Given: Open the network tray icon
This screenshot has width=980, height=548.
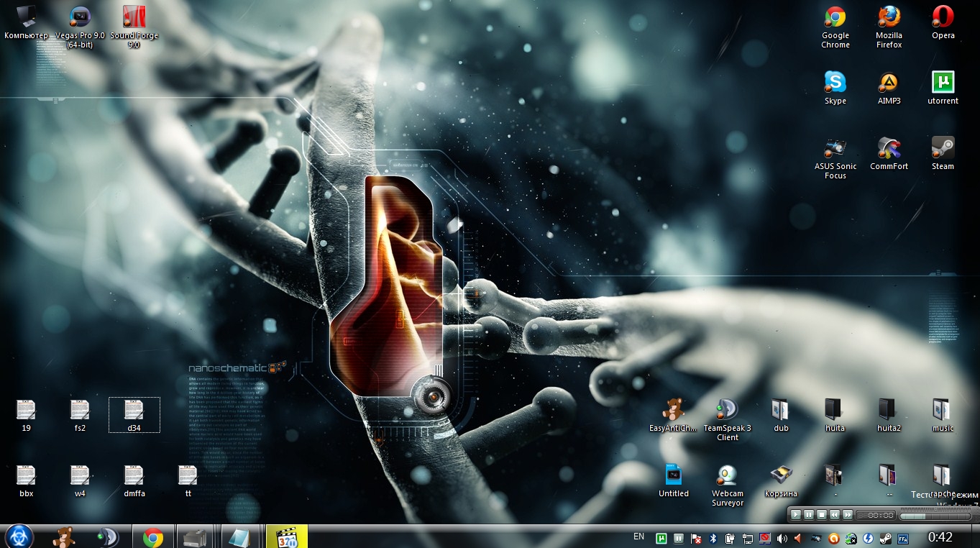Looking at the screenshot, I should (x=748, y=537).
